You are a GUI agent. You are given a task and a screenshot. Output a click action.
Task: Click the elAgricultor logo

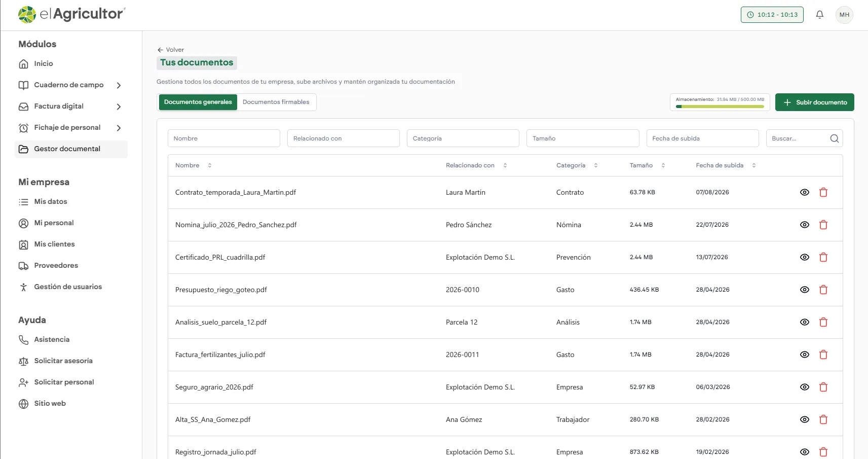[71, 14]
